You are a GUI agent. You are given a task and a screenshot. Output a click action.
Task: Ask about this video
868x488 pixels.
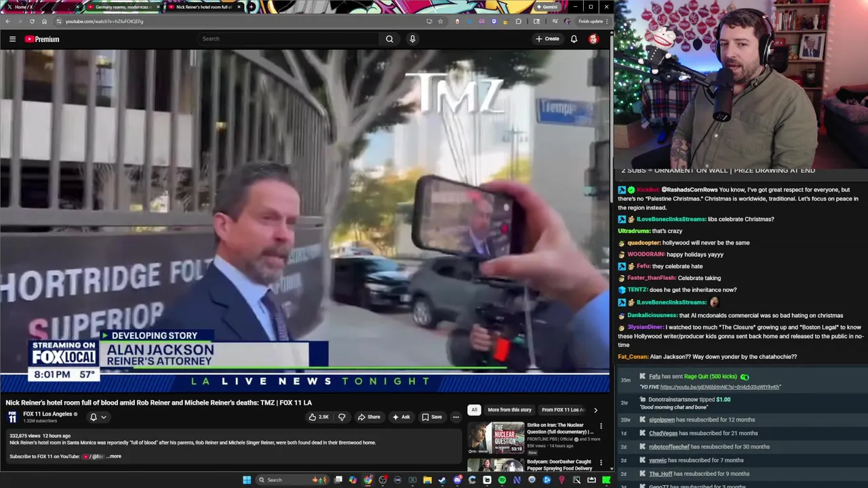[x=401, y=417]
